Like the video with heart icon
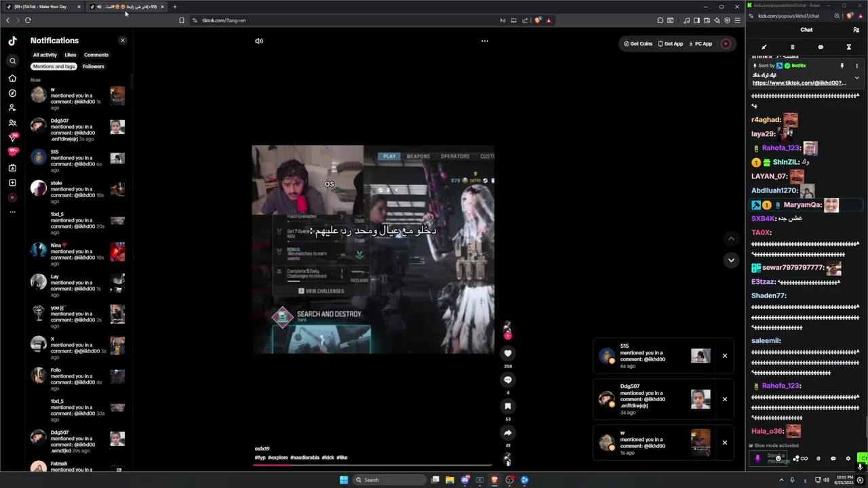This screenshot has width=868, height=488. click(x=508, y=353)
